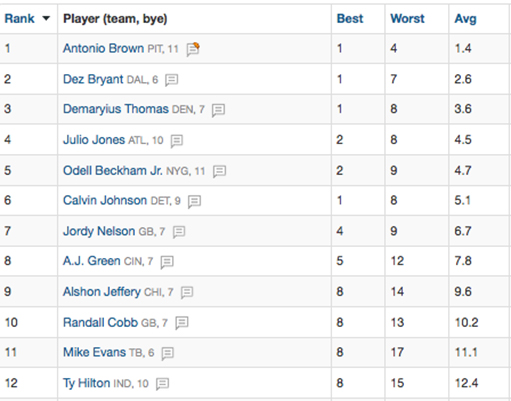Open the notes icon beside Dez Bryant
Image resolution: width=511 pixels, height=401 pixels.
[172, 80]
